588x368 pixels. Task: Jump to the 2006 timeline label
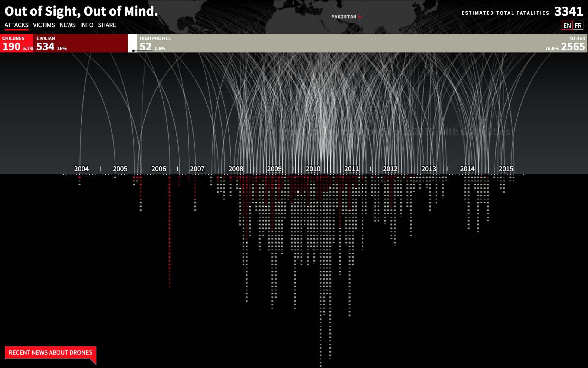point(158,169)
